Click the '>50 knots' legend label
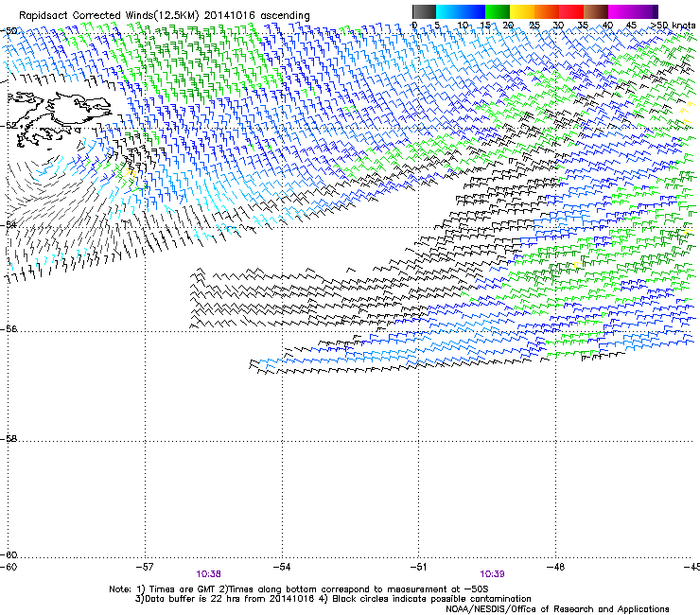Image resolution: width=700 pixels, height=615 pixels. coord(674,26)
